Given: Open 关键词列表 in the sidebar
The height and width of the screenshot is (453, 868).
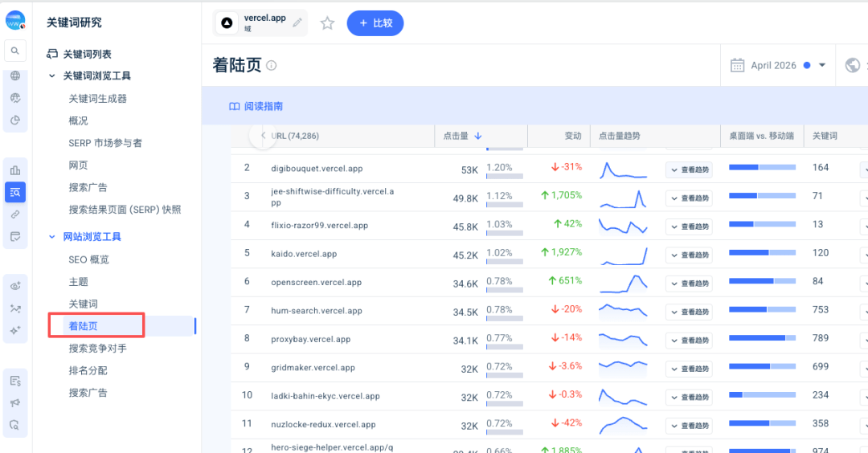Looking at the screenshot, I should 87,54.
